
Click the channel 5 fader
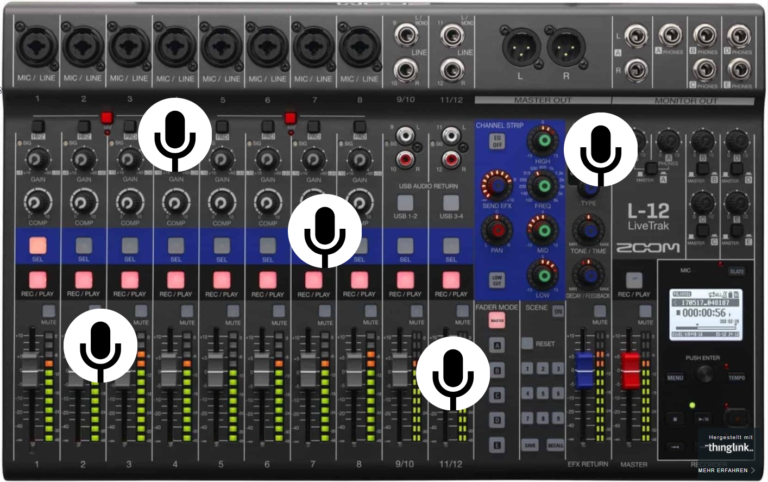215,370
